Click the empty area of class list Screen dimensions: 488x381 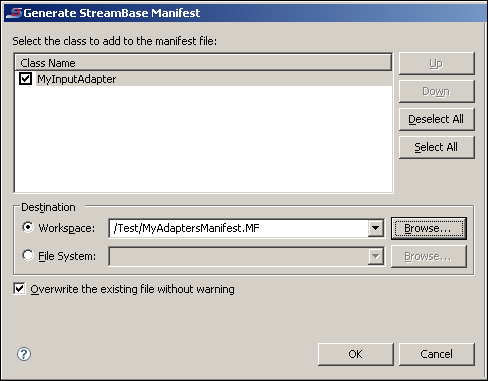pyautogui.click(x=203, y=139)
